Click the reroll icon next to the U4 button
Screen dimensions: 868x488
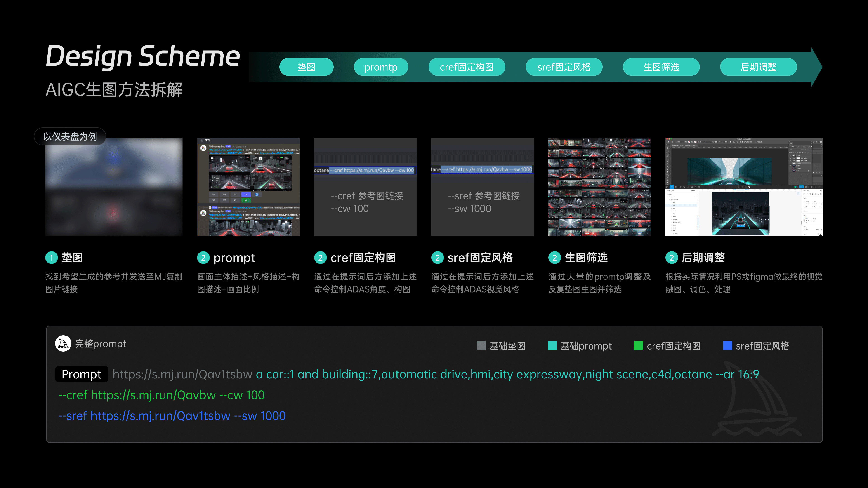[x=257, y=195]
